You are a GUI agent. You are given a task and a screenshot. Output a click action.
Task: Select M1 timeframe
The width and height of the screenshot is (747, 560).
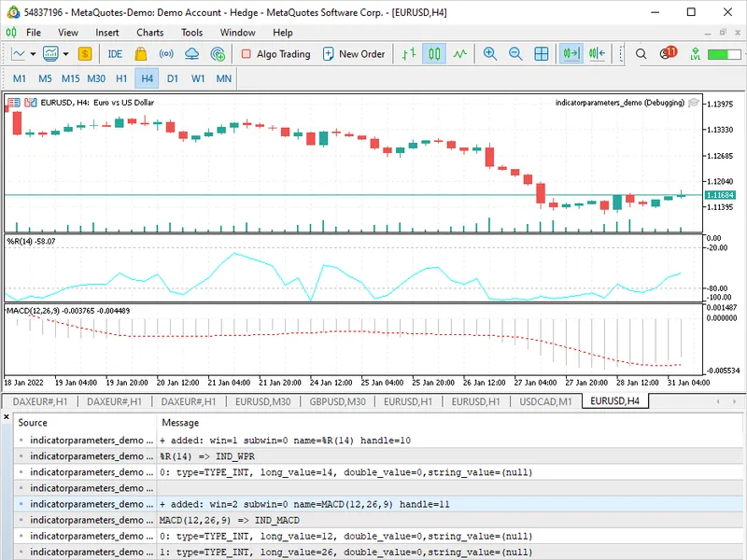point(20,78)
